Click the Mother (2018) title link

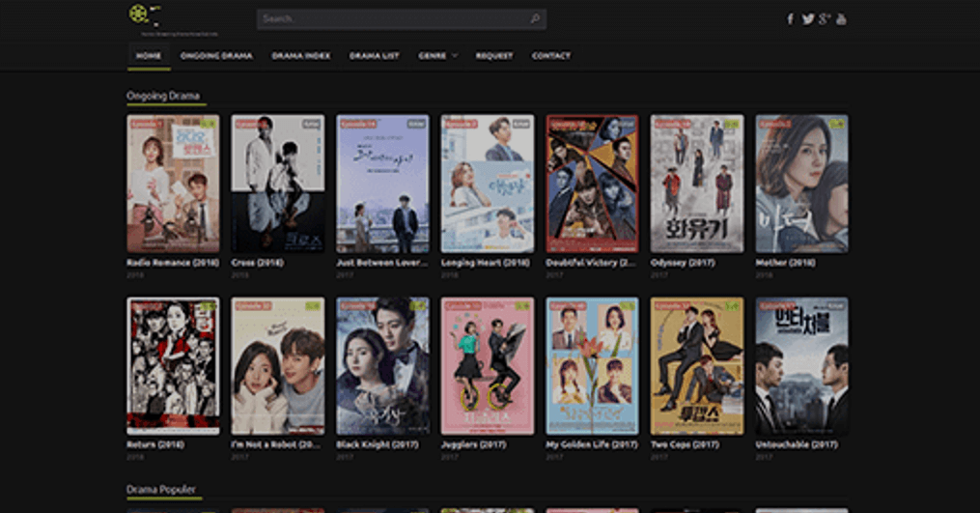pos(785,263)
